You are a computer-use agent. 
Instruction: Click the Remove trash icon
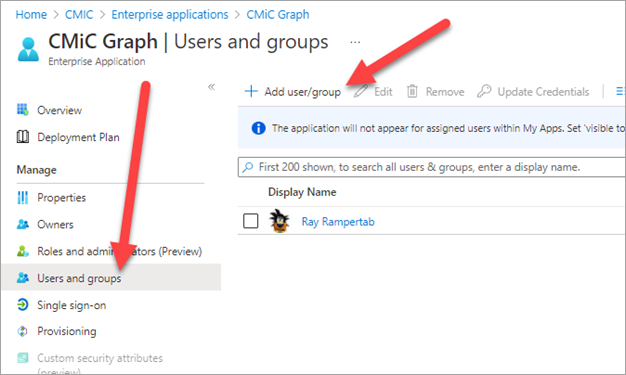point(412,91)
